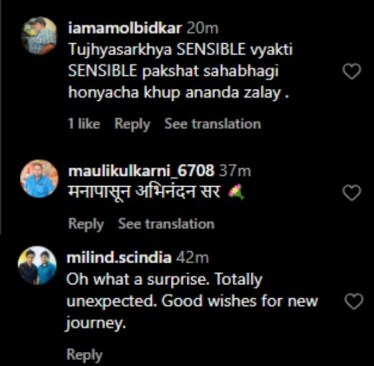Viewport: 374px width, 366px height.
Task: Select the 'Good wishes for new journey' text
Action: coord(191,312)
